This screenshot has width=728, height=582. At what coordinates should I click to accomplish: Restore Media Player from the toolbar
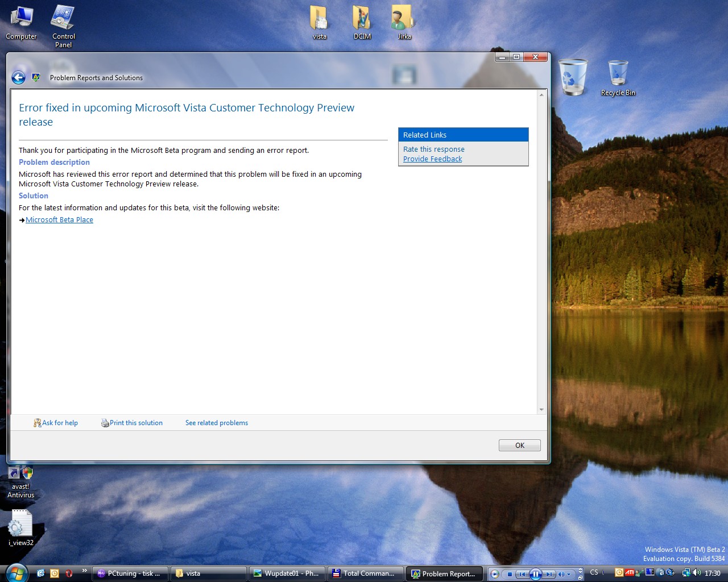(580, 577)
